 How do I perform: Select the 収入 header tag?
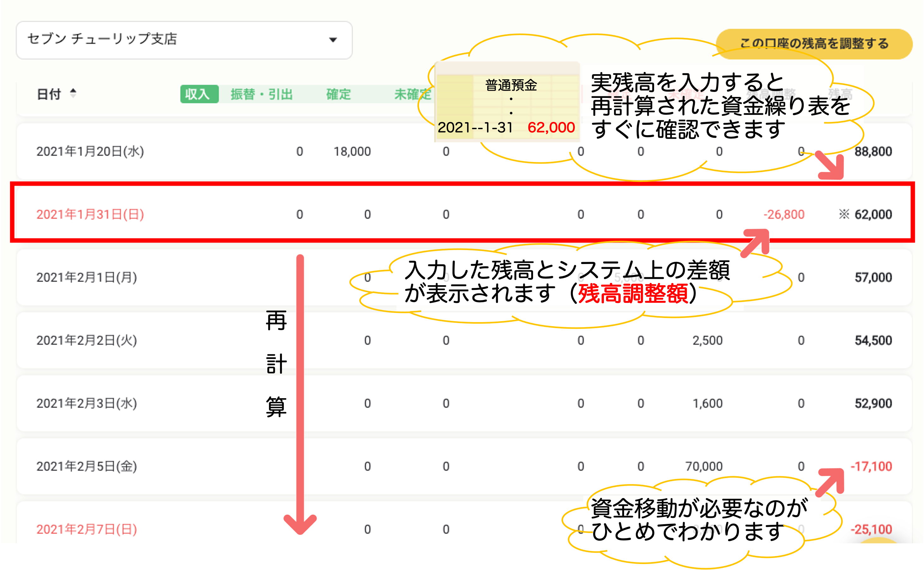pos(199,94)
